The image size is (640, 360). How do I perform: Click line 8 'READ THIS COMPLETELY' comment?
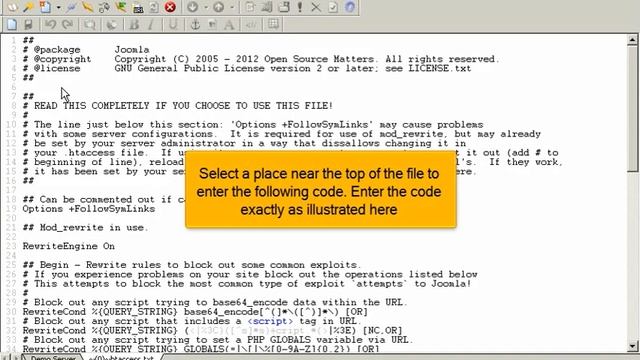[x=178, y=106]
